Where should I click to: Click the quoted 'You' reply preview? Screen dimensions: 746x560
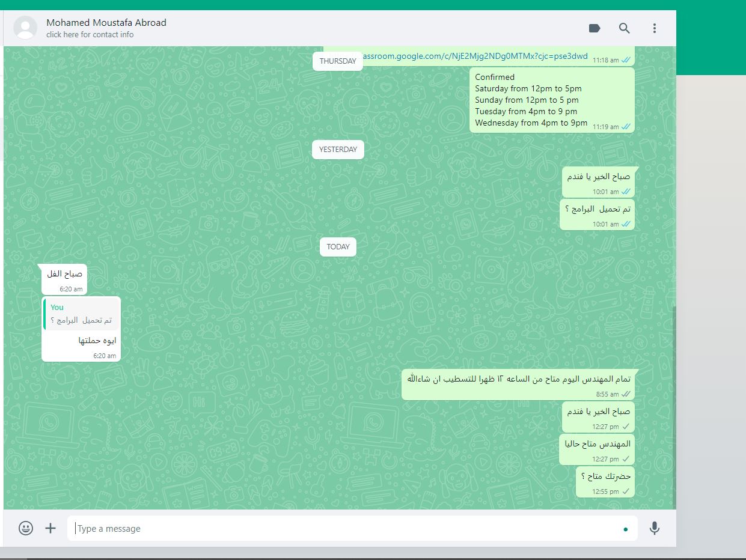click(81, 314)
